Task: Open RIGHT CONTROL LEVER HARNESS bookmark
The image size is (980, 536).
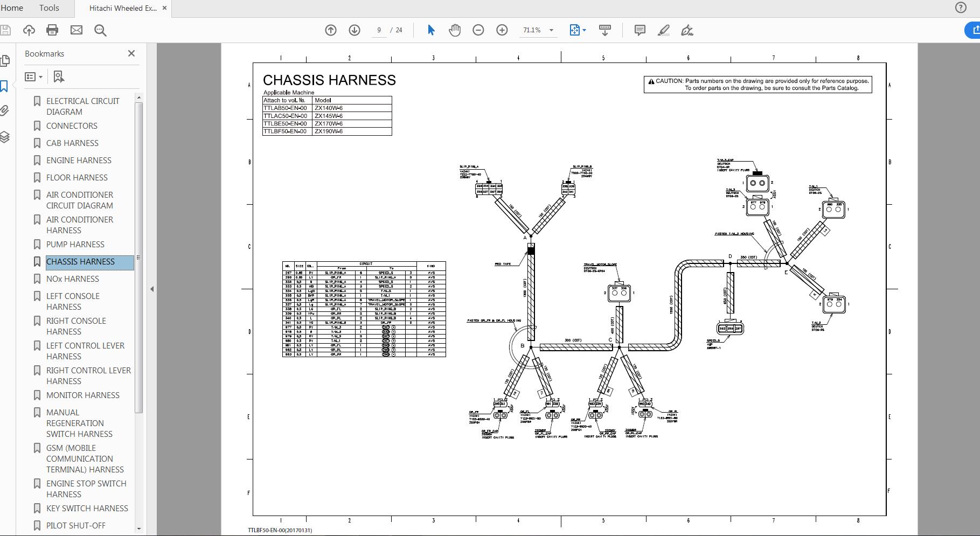Action: (x=88, y=375)
